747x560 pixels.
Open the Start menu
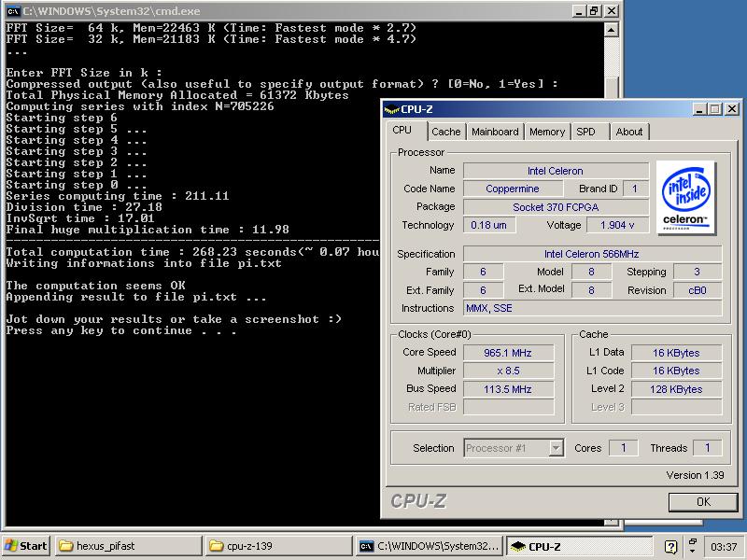coord(26,546)
